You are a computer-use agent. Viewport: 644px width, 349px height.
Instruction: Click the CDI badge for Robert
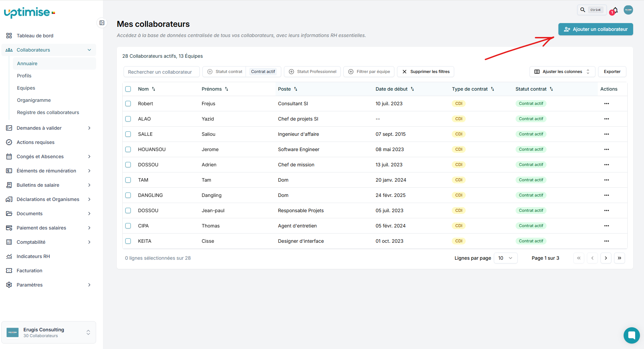(x=459, y=104)
